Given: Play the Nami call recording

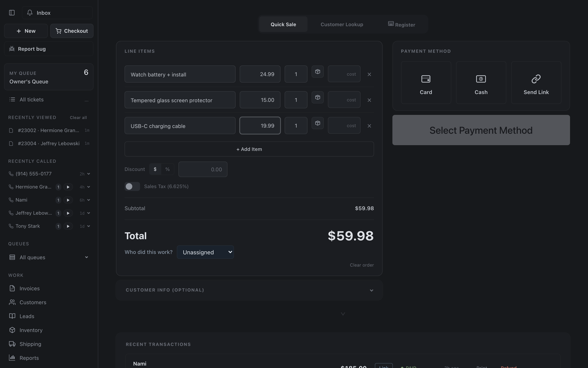Looking at the screenshot, I should point(68,200).
